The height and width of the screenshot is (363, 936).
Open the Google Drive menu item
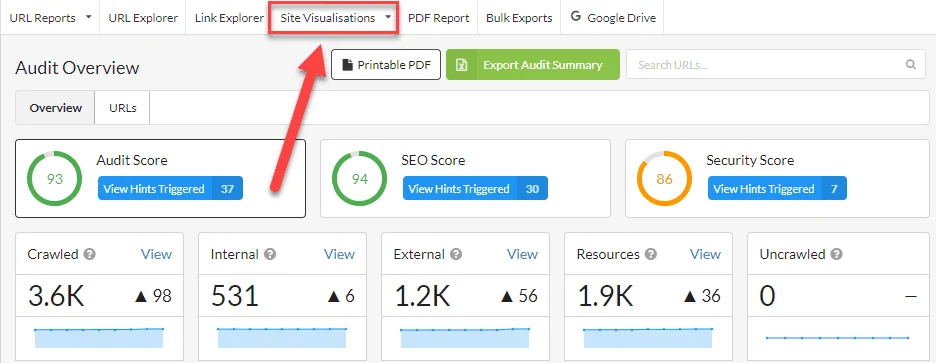[x=613, y=18]
